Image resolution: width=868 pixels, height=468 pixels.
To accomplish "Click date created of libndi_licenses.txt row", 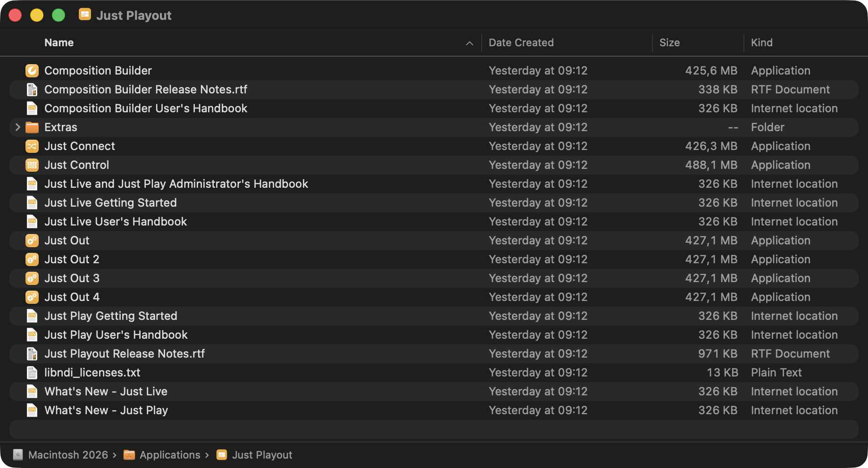I will (538, 373).
